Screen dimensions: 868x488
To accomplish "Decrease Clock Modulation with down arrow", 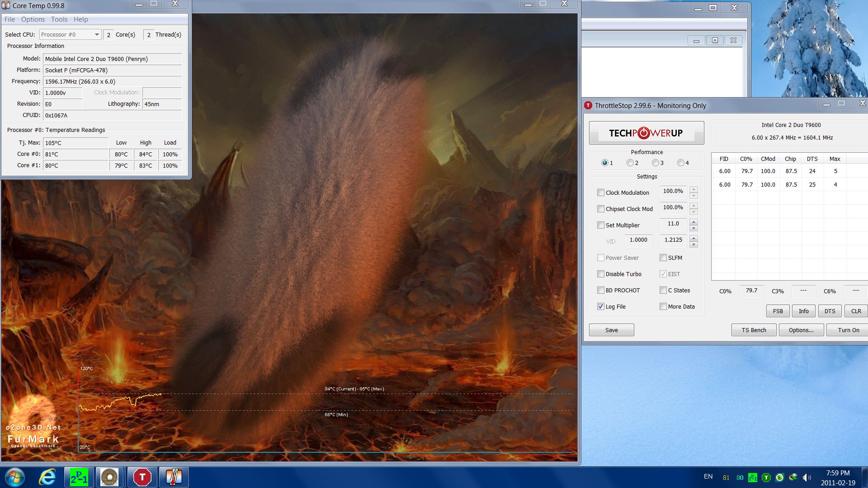I will point(693,196).
